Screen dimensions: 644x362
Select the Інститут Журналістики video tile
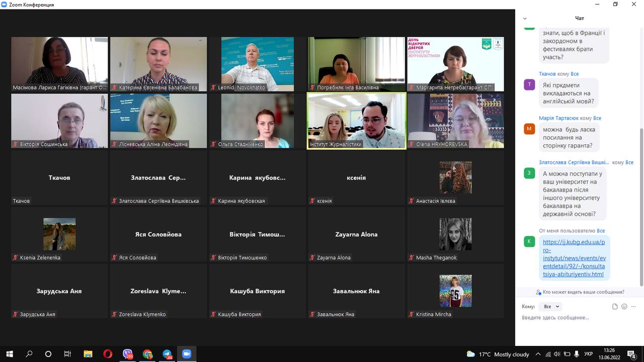[356, 121]
